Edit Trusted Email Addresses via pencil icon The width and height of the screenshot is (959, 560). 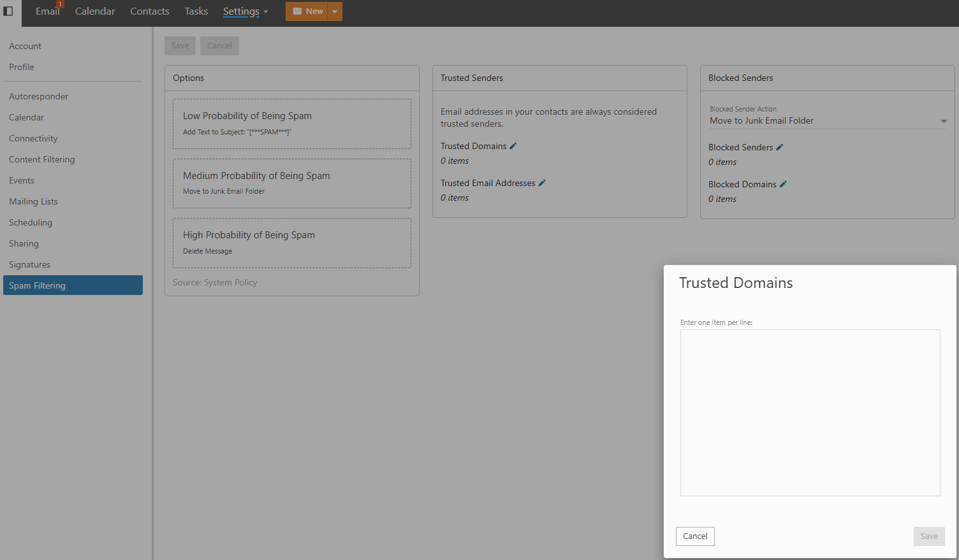[542, 183]
